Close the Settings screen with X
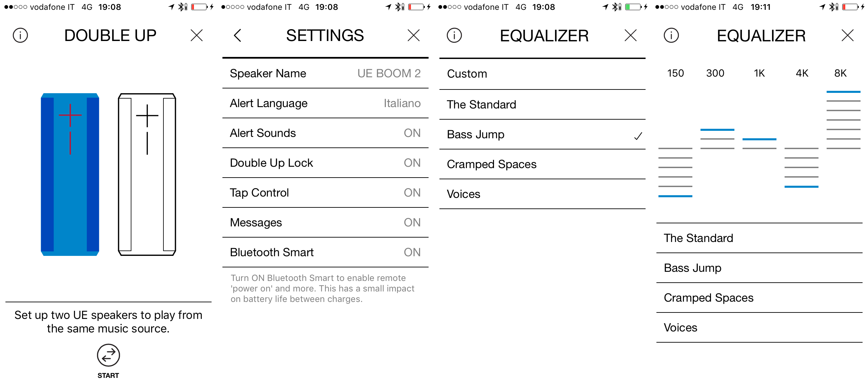 click(x=413, y=35)
